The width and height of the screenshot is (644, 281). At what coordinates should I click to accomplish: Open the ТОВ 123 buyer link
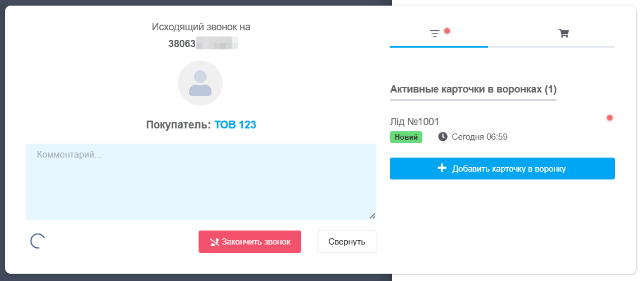point(235,125)
